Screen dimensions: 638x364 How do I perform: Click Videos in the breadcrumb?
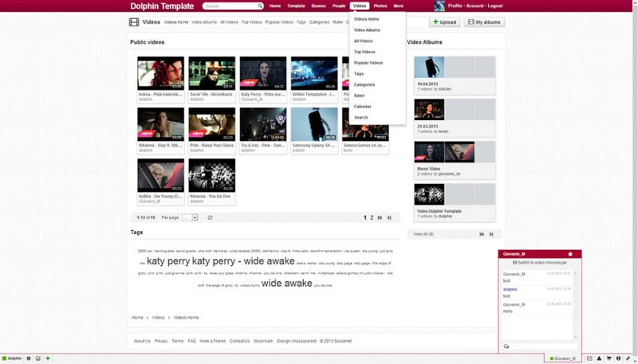[x=158, y=318]
